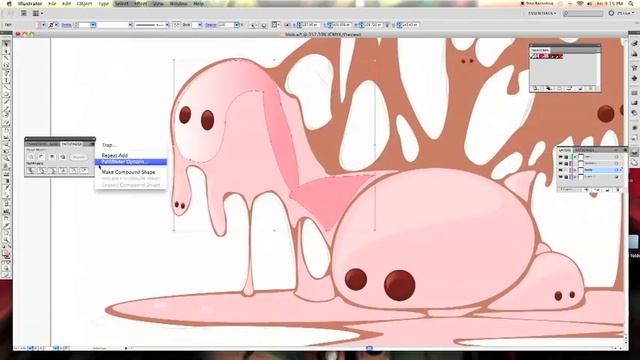Click the Go to Bridge icon
Screen dimensions: 640x360
click(23, 13)
